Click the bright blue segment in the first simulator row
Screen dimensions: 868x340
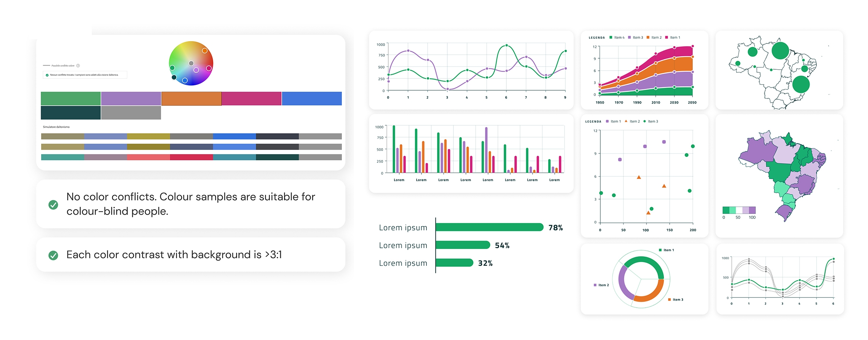coord(235,136)
